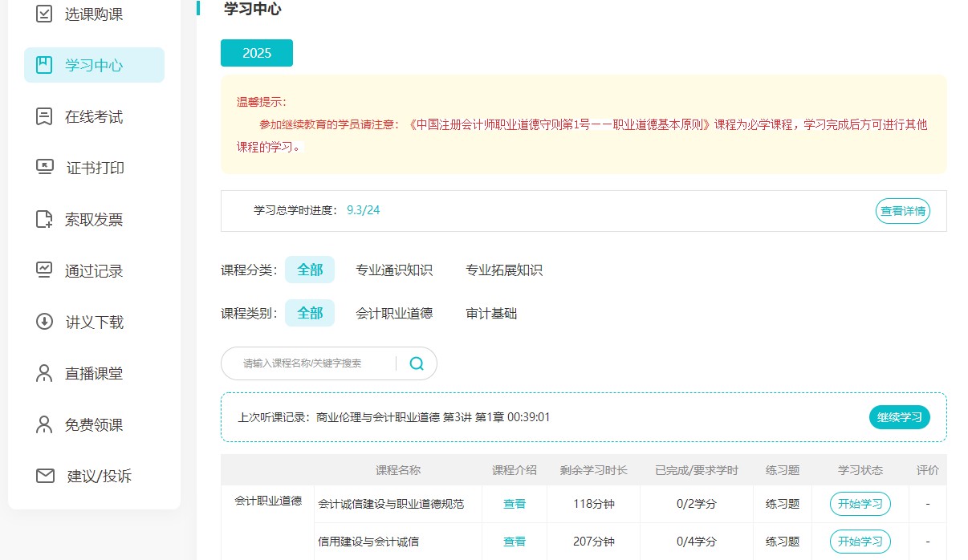Open 专业通识知识 classification filter
Image resolution: width=968 pixels, height=560 pixels.
point(393,270)
